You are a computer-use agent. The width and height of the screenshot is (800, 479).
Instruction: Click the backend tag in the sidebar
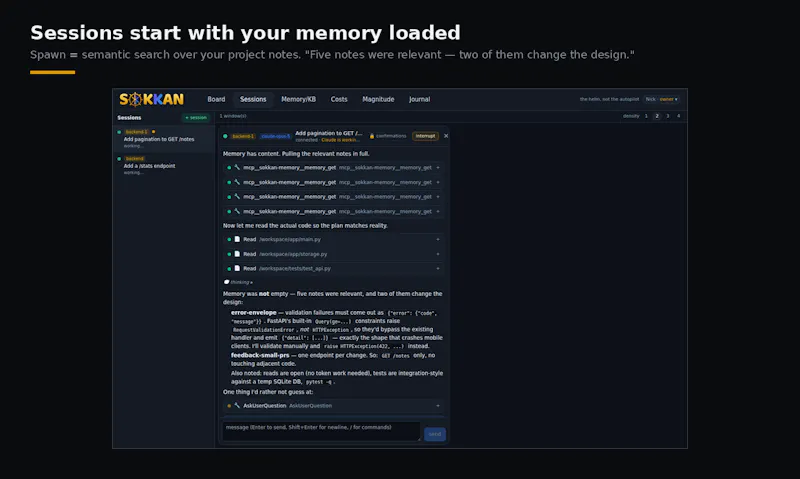pyautogui.click(x=135, y=159)
